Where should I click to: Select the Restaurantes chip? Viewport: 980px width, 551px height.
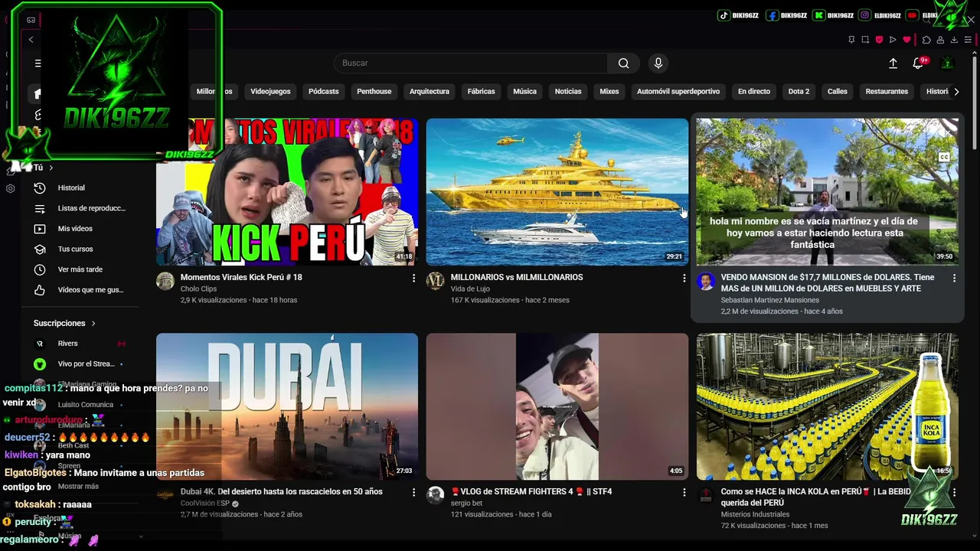(x=887, y=92)
